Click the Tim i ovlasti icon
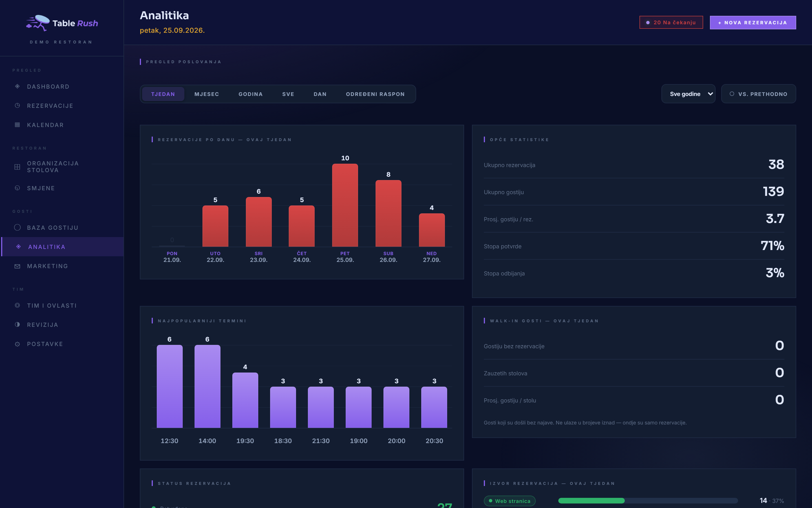The image size is (812, 508). tap(17, 305)
